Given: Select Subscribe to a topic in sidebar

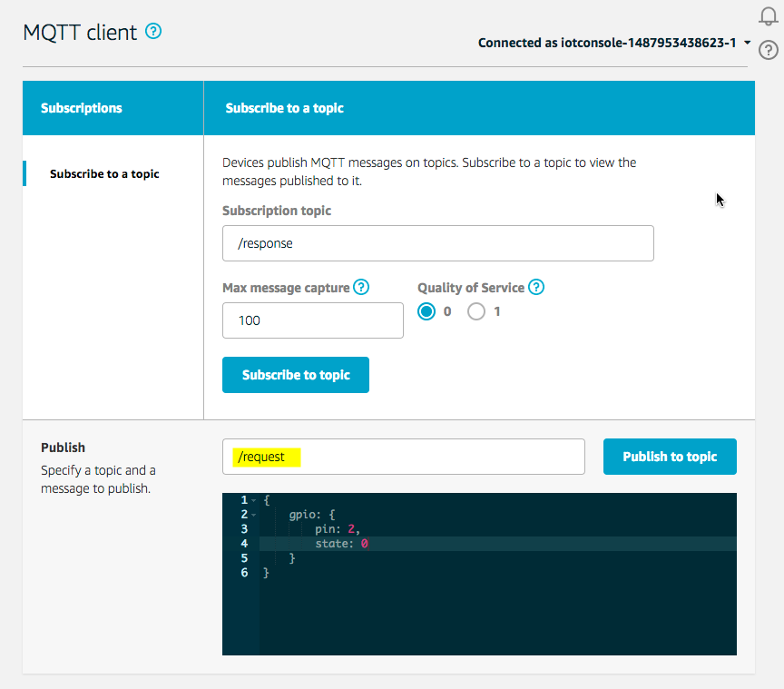Looking at the screenshot, I should pos(104,173).
